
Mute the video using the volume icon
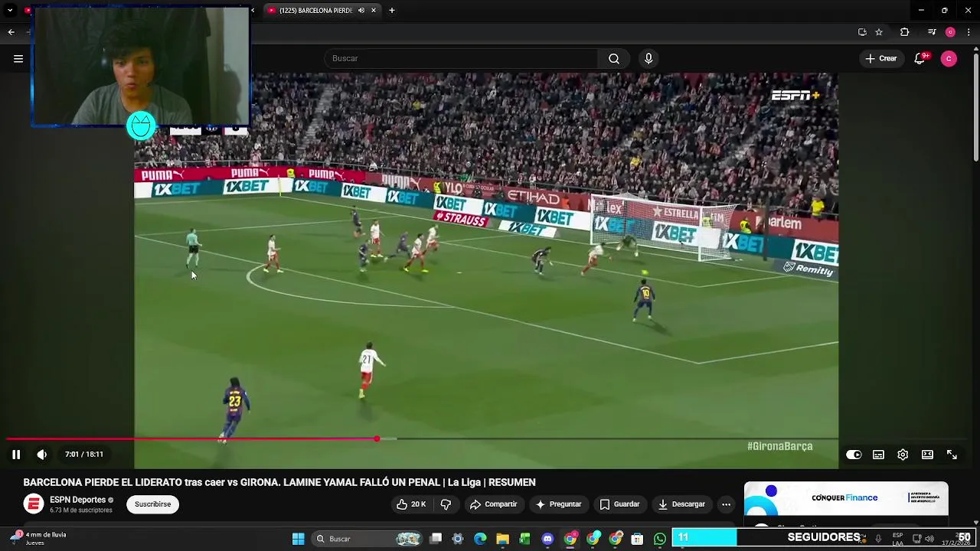[41, 455]
